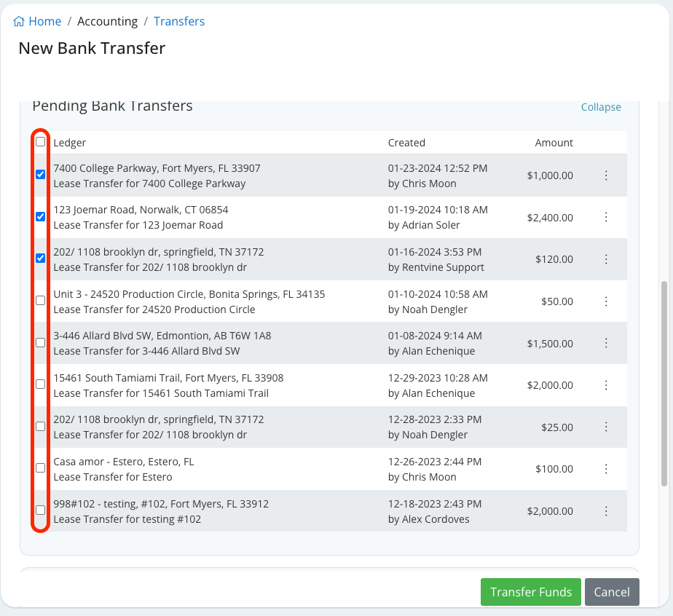
Task: Open the actions menu for 123 Joemar Road transfer
Action: [606, 217]
